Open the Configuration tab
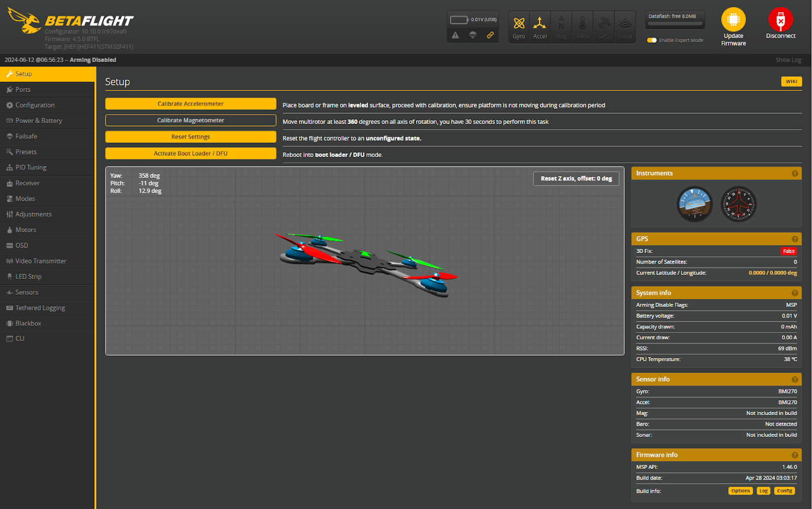Screen dimensions: 812x509 (47, 105)
